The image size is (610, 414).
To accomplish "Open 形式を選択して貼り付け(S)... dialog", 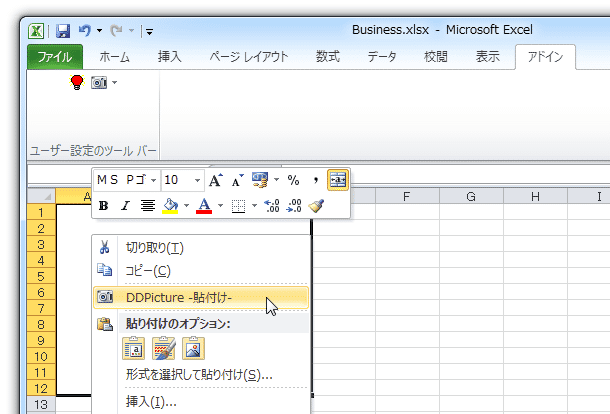I will [x=201, y=375].
